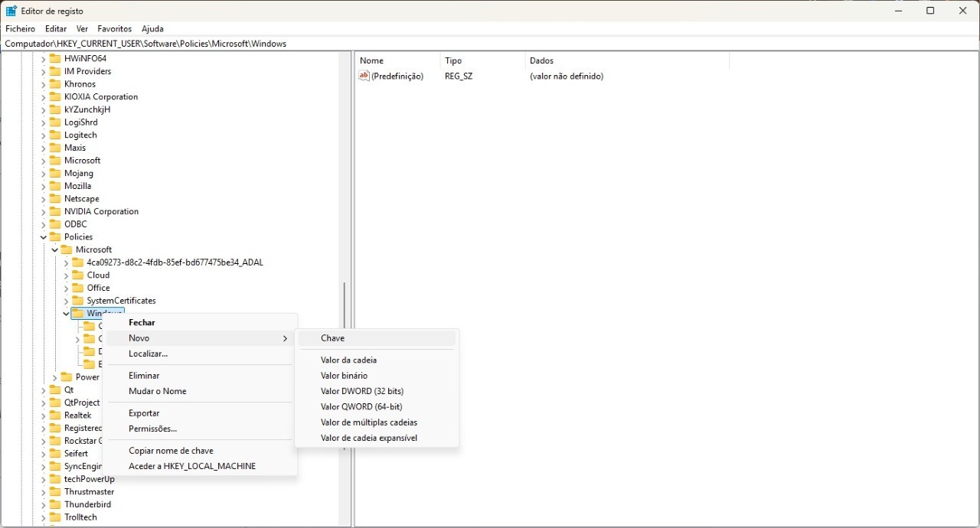Click the (Predefinição) string value icon

[x=364, y=76]
